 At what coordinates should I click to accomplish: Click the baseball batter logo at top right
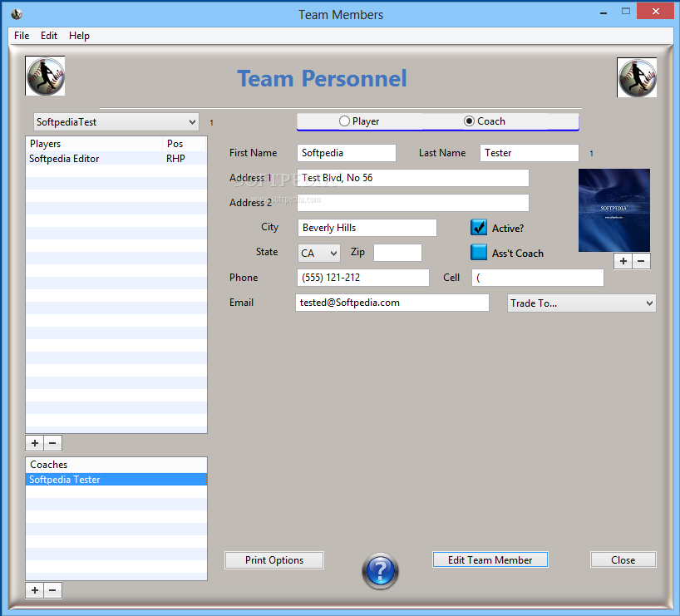point(637,77)
